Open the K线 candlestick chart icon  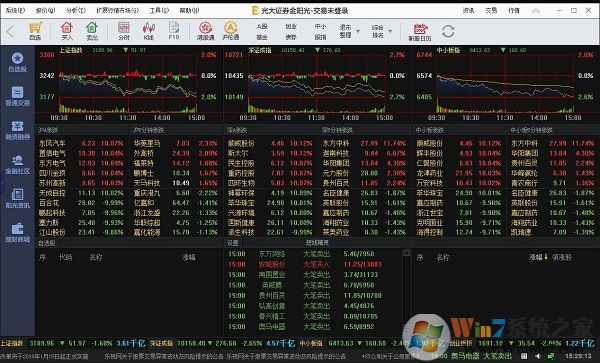[148, 31]
